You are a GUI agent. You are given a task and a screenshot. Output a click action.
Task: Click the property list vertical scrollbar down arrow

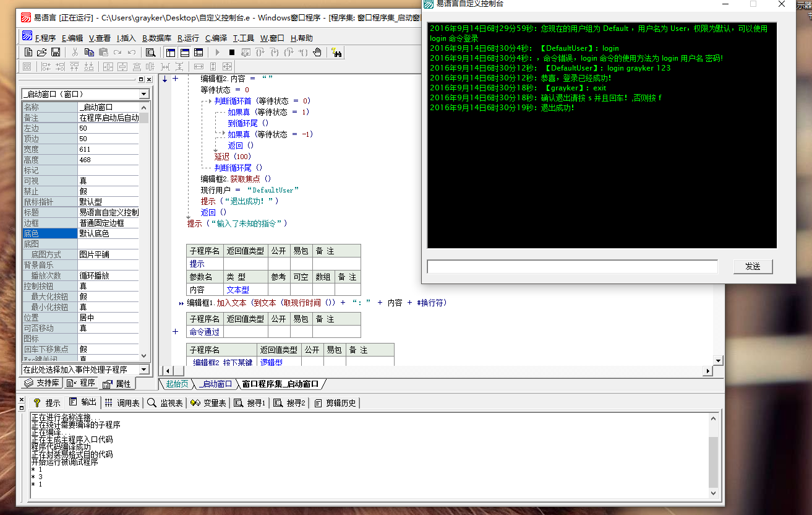pos(144,356)
